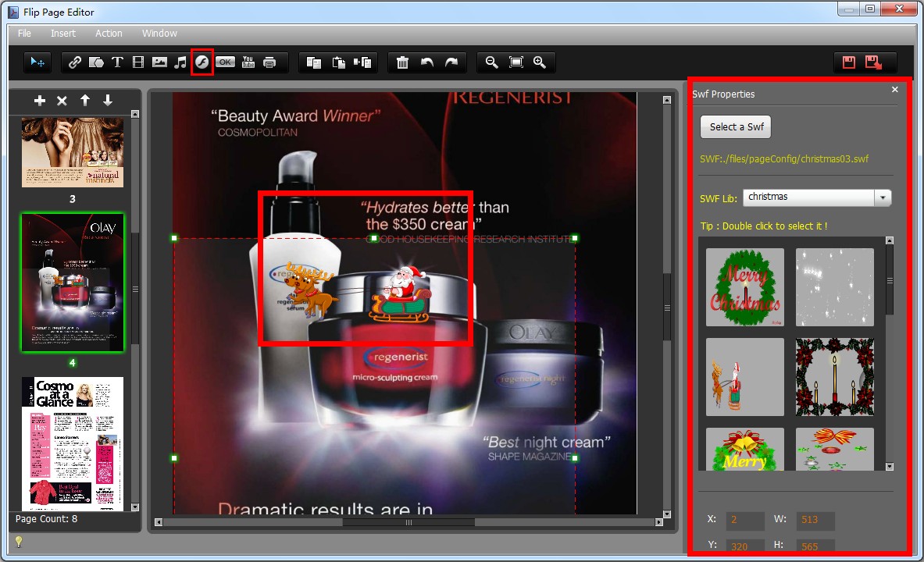Open the File menu
Viewport: 924px width, 562px height.
(x=24, y=34)
